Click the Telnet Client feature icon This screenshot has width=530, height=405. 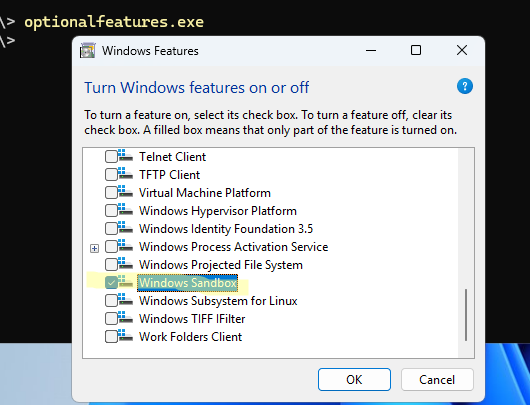(125, 155)
